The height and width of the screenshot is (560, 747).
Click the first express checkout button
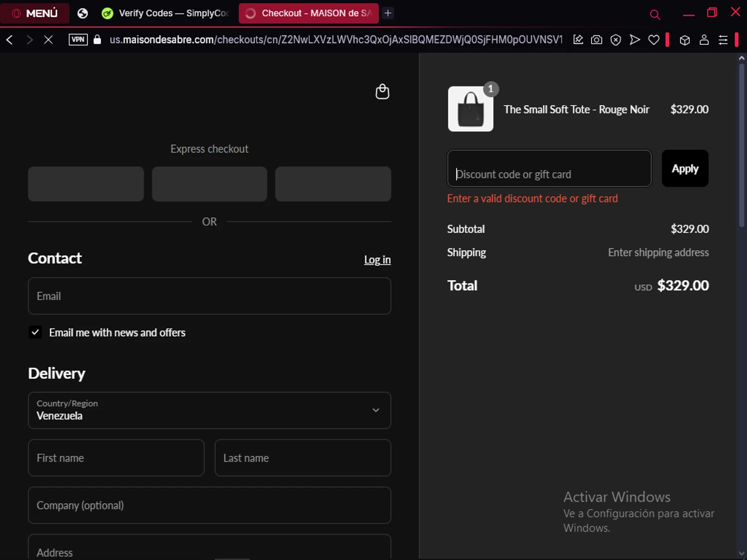(x=86, y=184)
